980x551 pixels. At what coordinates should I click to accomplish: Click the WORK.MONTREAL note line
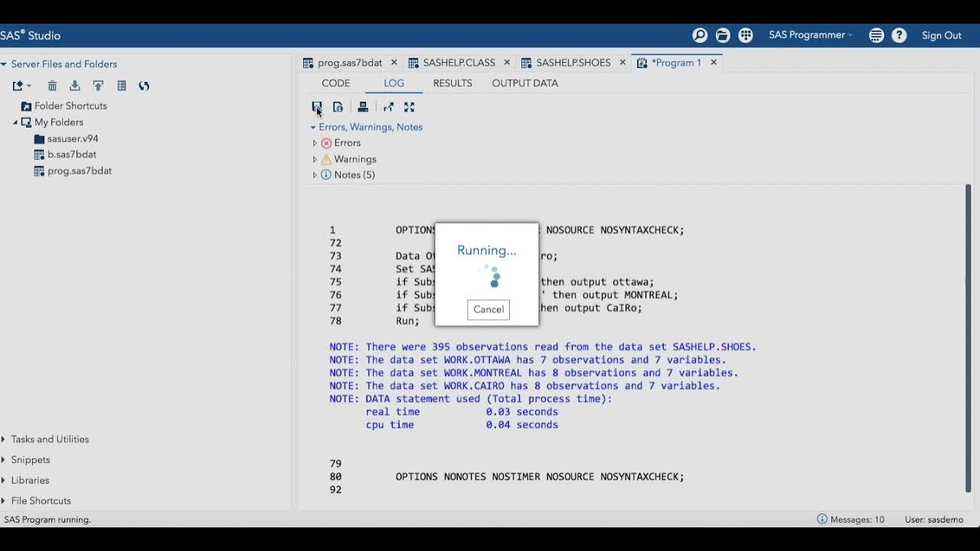point(534,373)
